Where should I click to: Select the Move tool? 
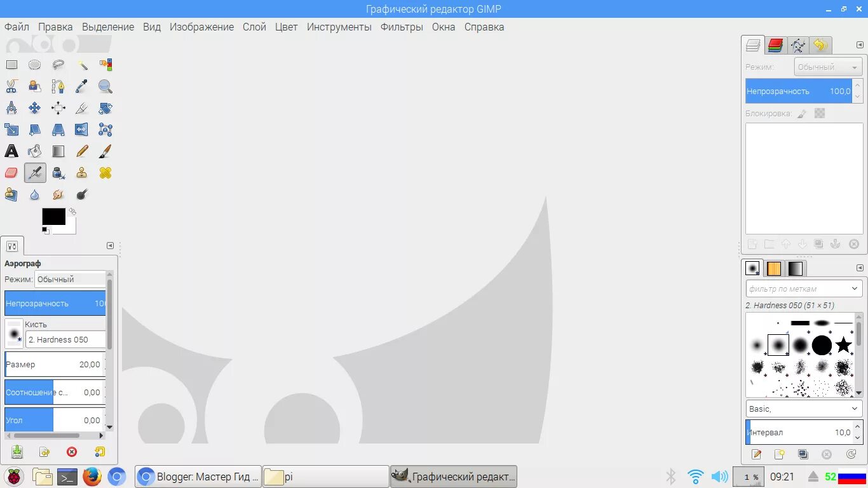coord(35,108)
